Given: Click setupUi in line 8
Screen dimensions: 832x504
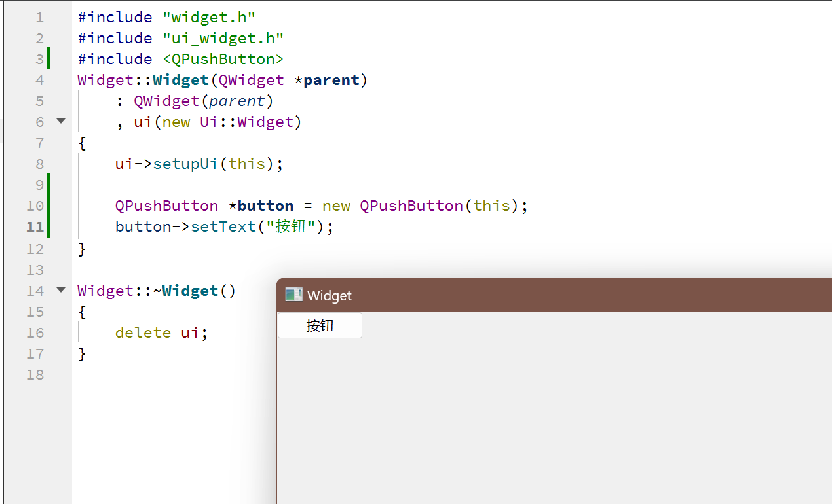Looking at the screenshot, I should (185, 164).
